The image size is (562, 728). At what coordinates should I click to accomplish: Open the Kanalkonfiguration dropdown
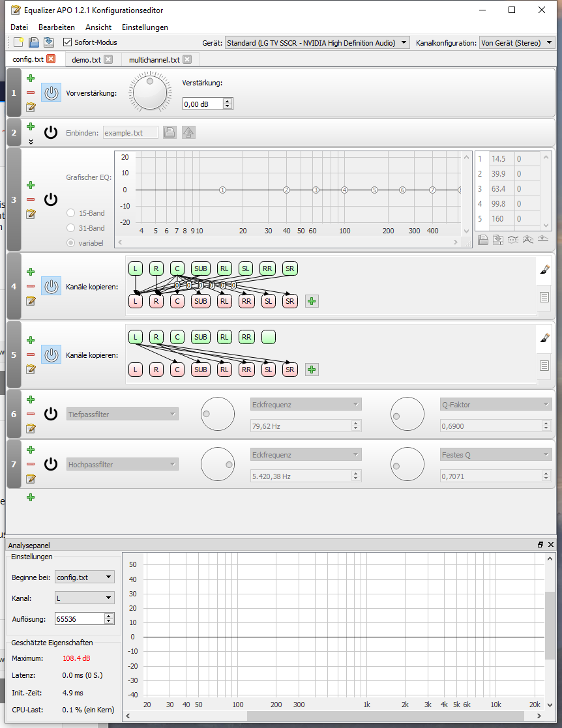coord(517,43)
